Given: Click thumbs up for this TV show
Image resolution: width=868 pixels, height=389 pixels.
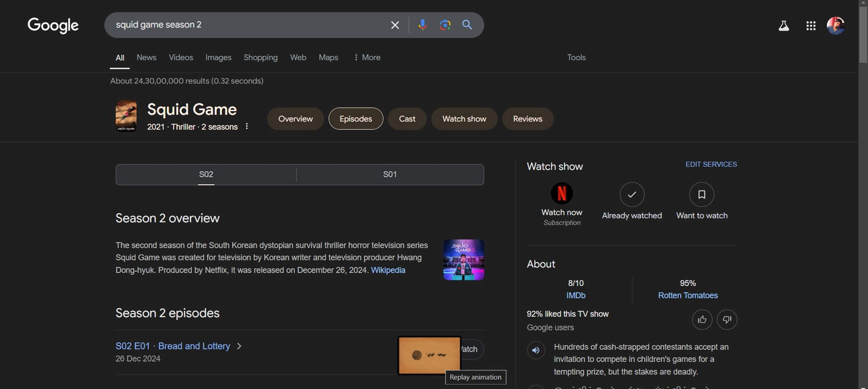Looking at the screenshot, I should [702, 319].
